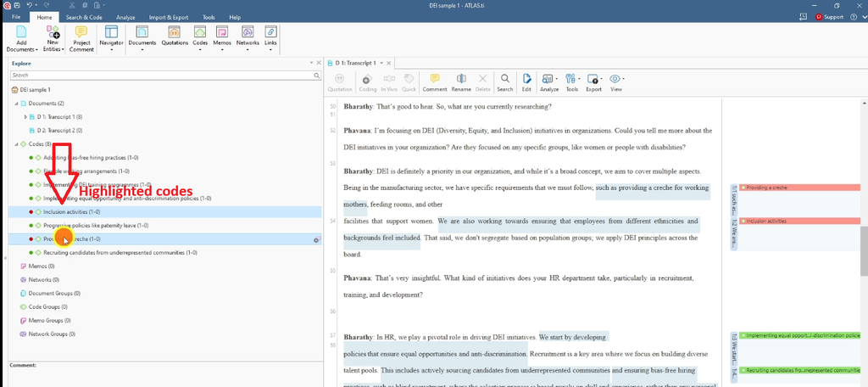Click the Comment icon in the document toolbar
868x387 pixels.
pyautogui.click(x=435, y=79)
